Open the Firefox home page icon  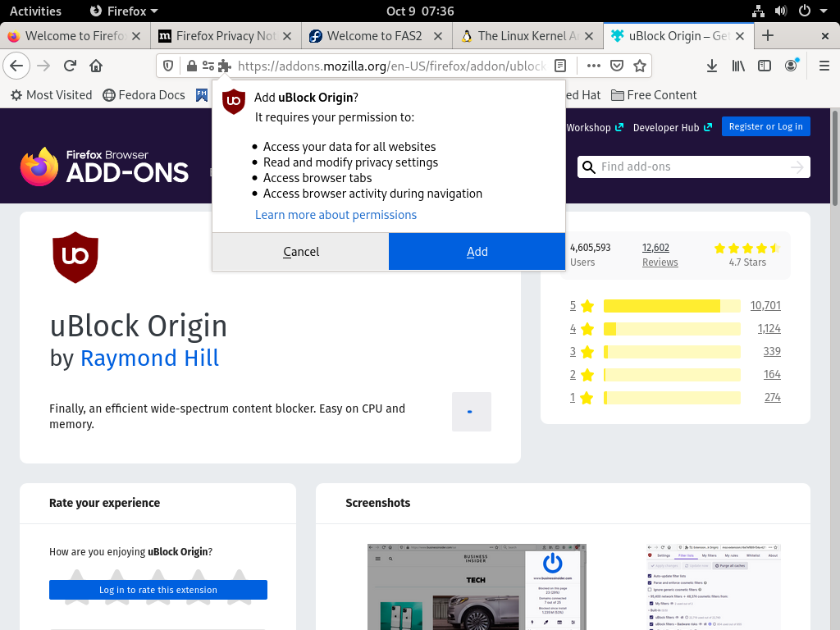point(96,66)
